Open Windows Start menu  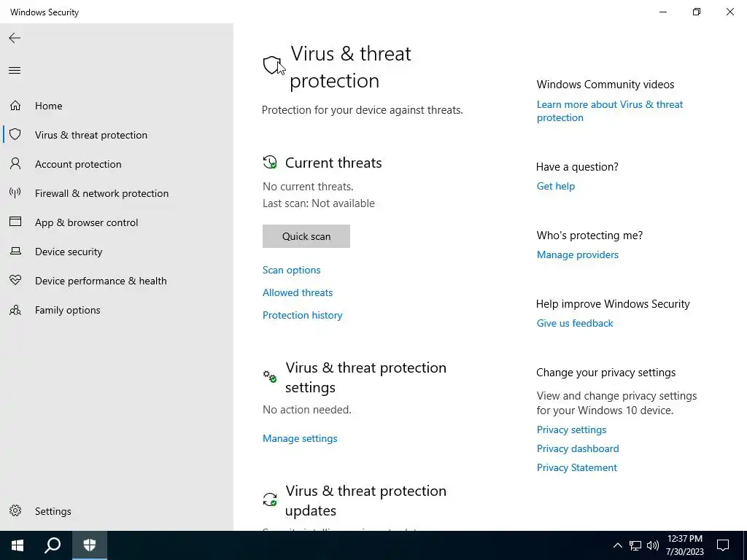[x=18, y=545]
